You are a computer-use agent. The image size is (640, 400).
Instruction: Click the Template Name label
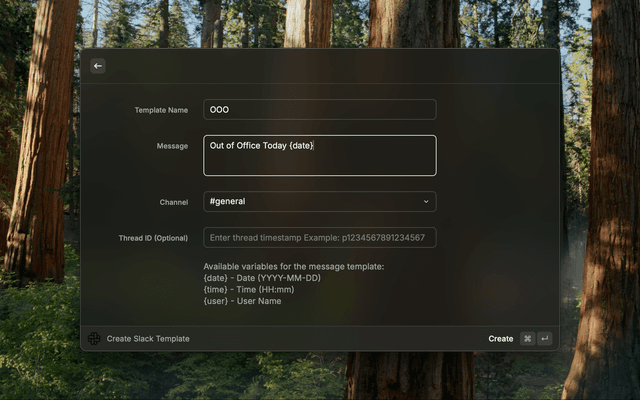pyautogui.click(x=161, y=110)
